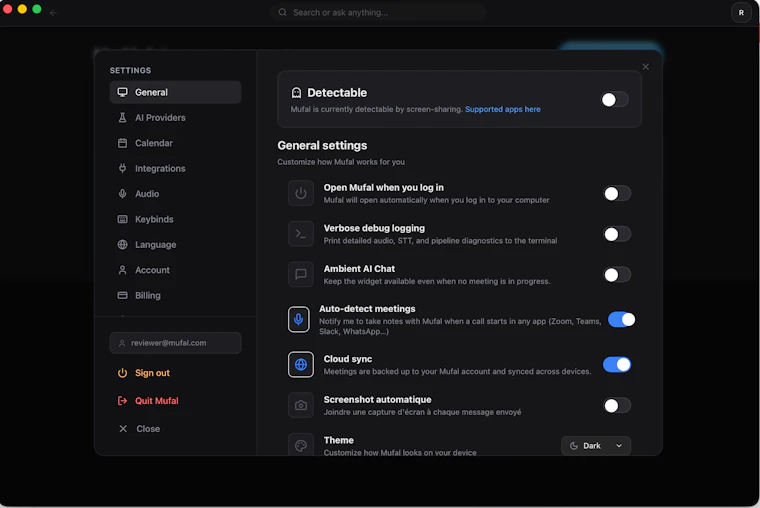Click the X icon beside Close
The width and height of the screenshot is (760, 508).
pyautogui.click(x=123, y=429)
